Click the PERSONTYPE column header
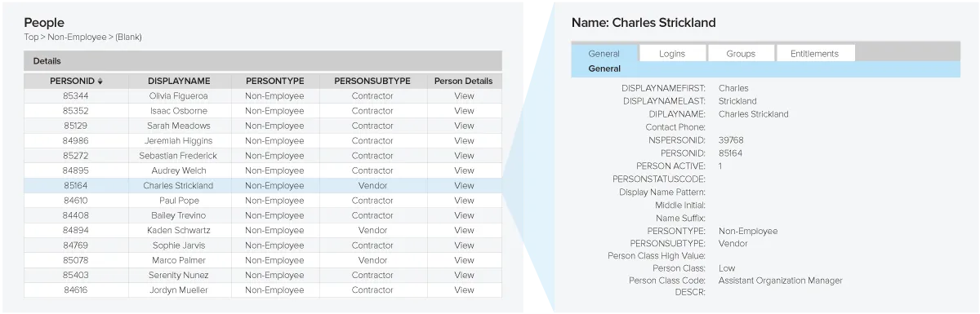The image size is (980, 314). tap(274, 82)
